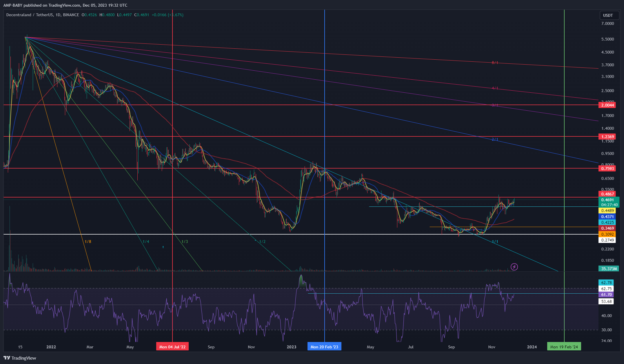Click the 35.373M volume label

[609, 268]
